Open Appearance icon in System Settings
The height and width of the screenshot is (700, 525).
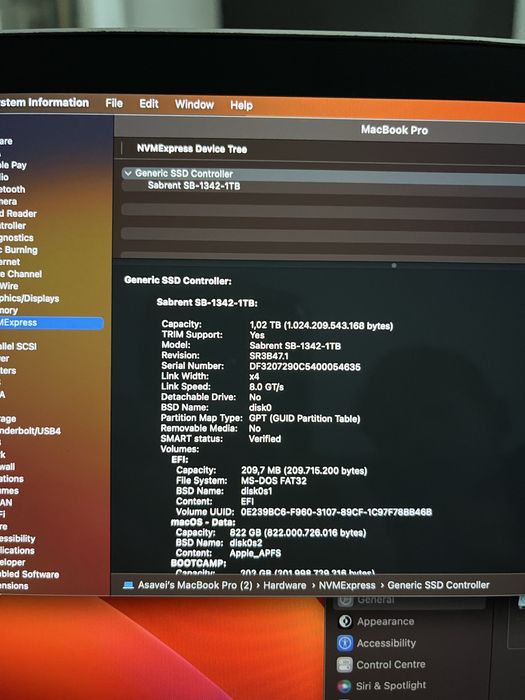(345, 621)
